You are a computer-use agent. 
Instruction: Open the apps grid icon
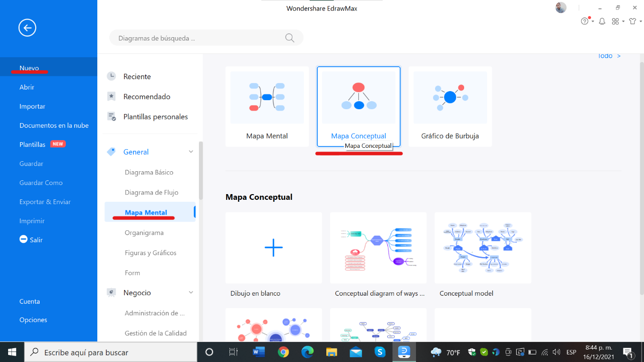click(x=615, y=21)
